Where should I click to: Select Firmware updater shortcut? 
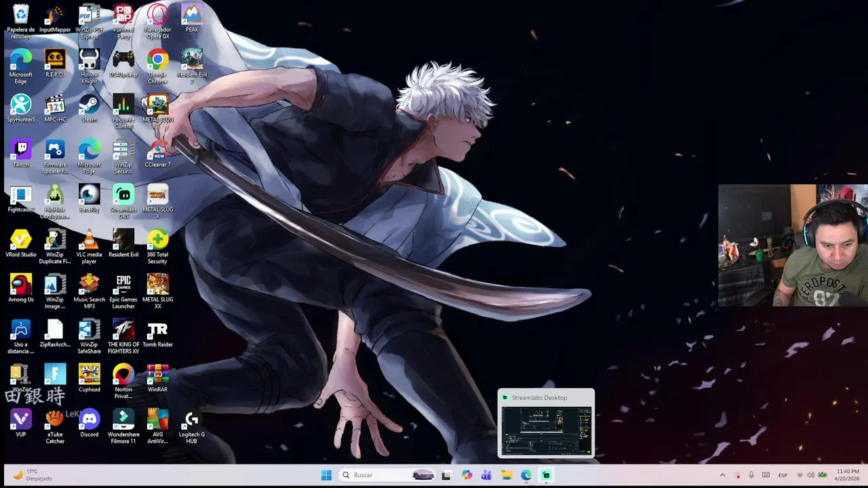click(x=55, y=157)
